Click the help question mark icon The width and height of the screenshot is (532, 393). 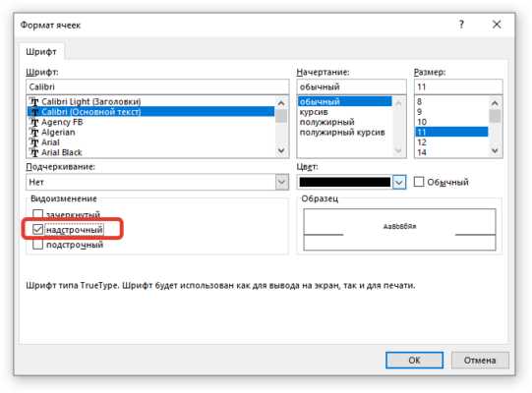click(461, 25)
